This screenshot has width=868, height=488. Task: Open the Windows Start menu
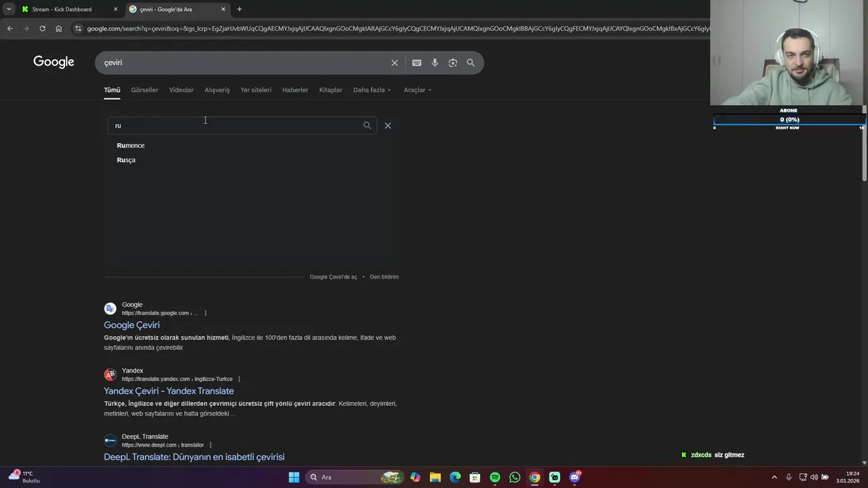(294, 477)
